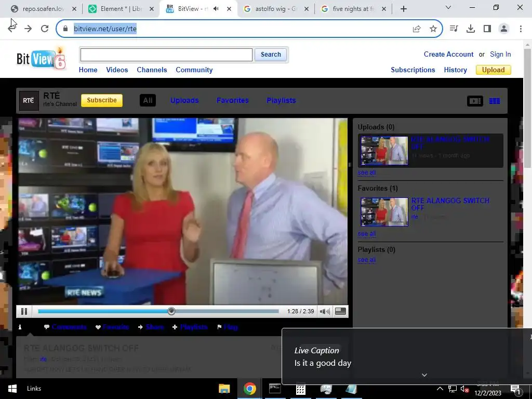Go back with browser back arrow

(12, 29)
